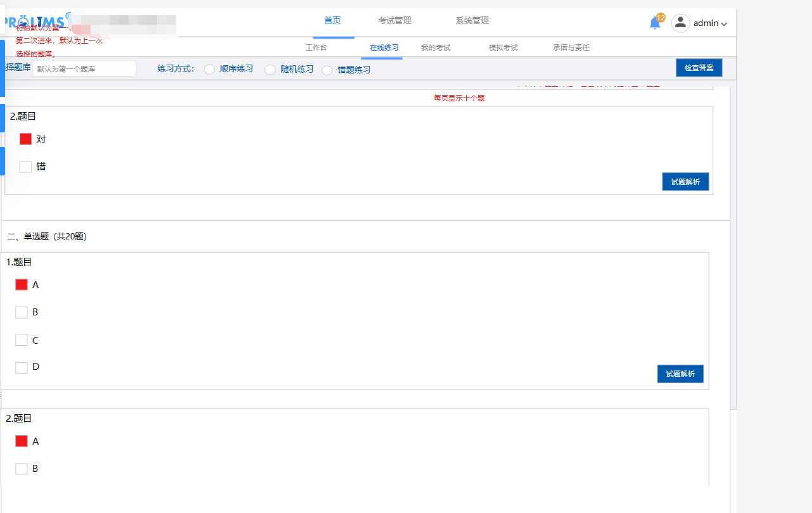812x513 pixels.
Task: Click the 检查答案 button
Action: (x=699, y=68)
